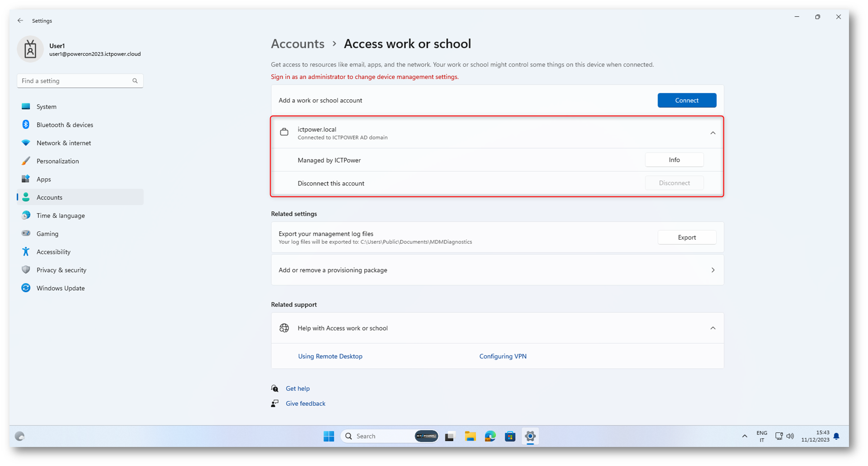Open the Using Remote Desktop link
This screenshot has width=868, height=466.
pos(330,356)
